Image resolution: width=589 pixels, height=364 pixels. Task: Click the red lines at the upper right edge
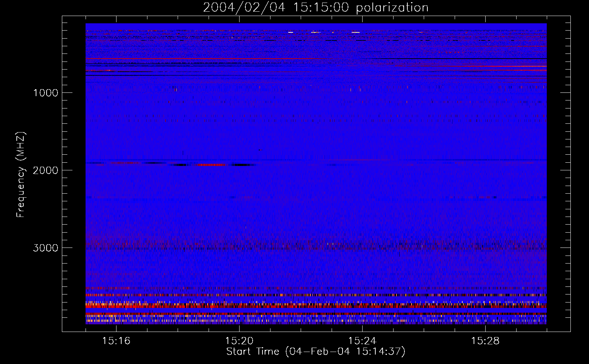[x=510, y=68]
